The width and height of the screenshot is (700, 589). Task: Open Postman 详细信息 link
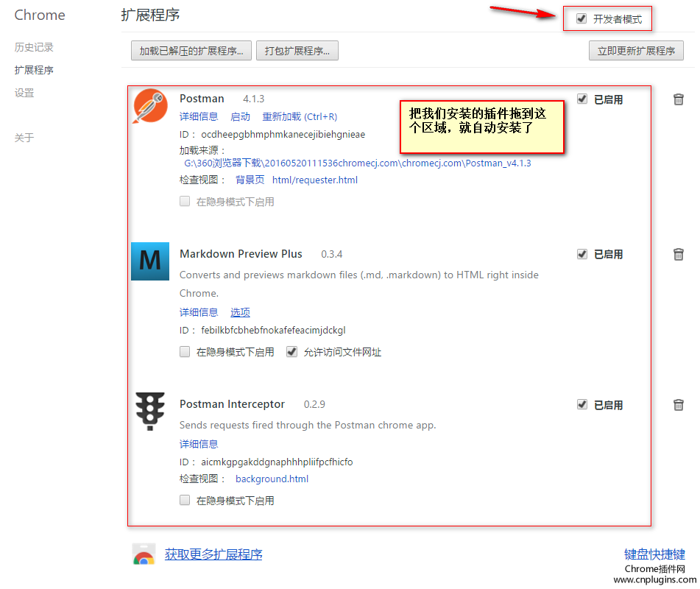tap(199, 116)
